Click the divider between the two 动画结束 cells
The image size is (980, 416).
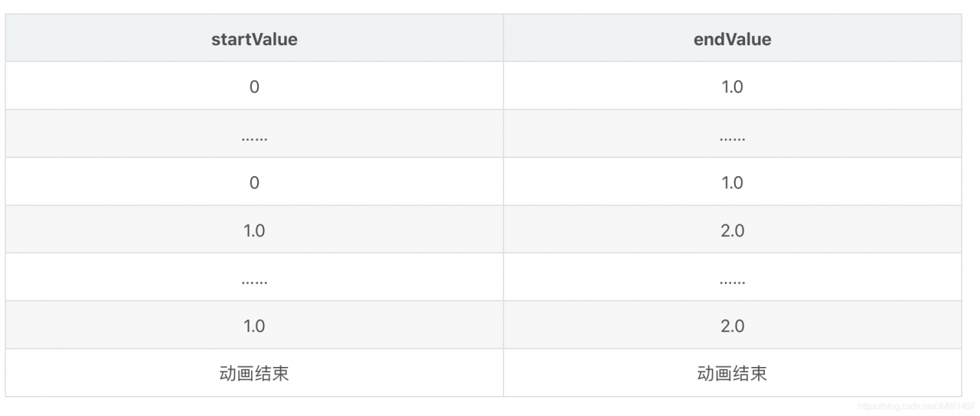[503, 374]
